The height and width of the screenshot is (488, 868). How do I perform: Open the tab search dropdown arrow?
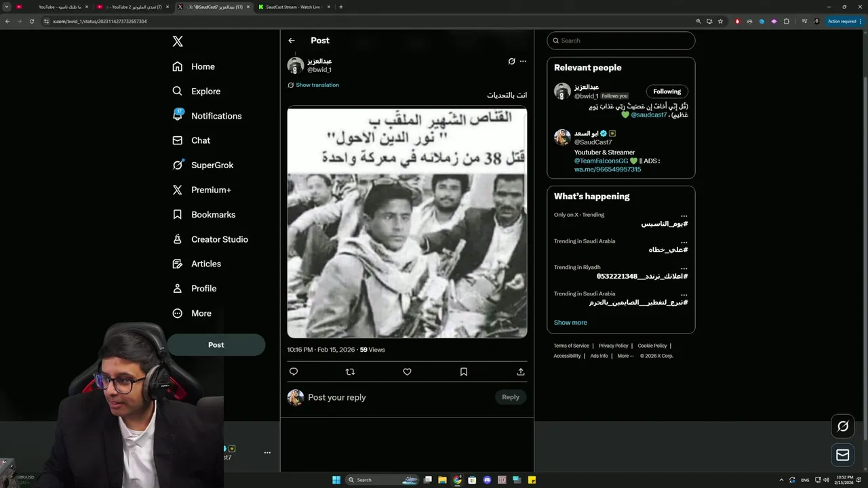pos(6,7)
